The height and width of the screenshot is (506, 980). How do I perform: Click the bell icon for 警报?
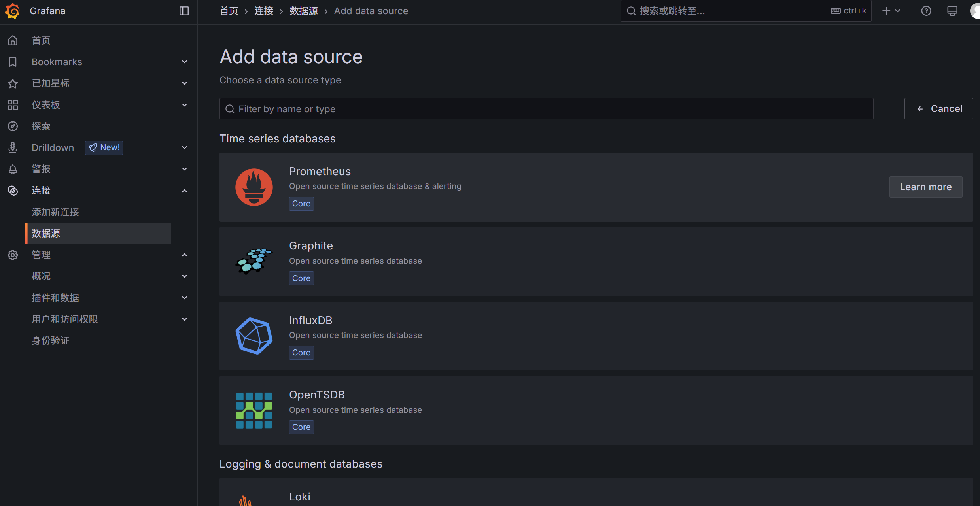[x=13, y=169]
